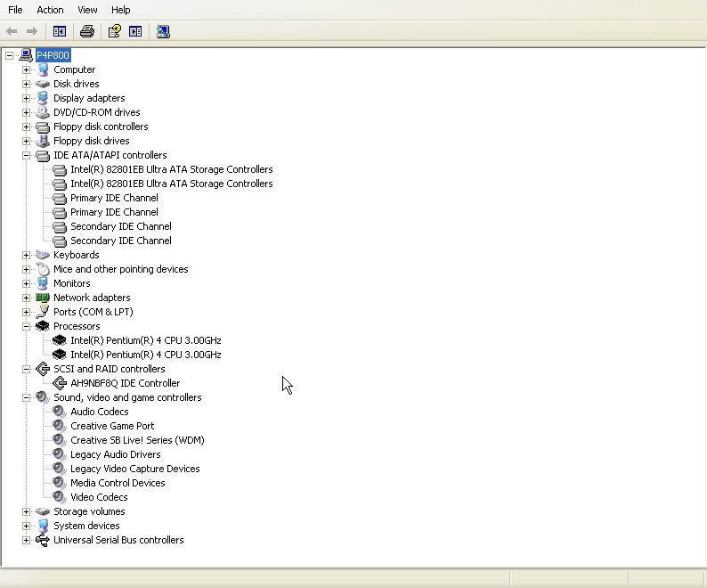Collapse the SCSI and RAID controllers category

[26, 369]
